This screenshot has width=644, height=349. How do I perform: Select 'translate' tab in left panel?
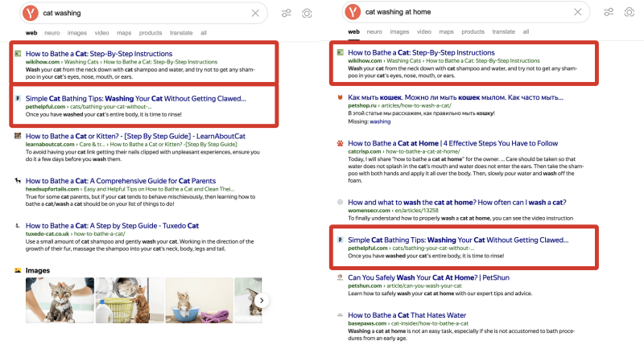pos(181,33)
